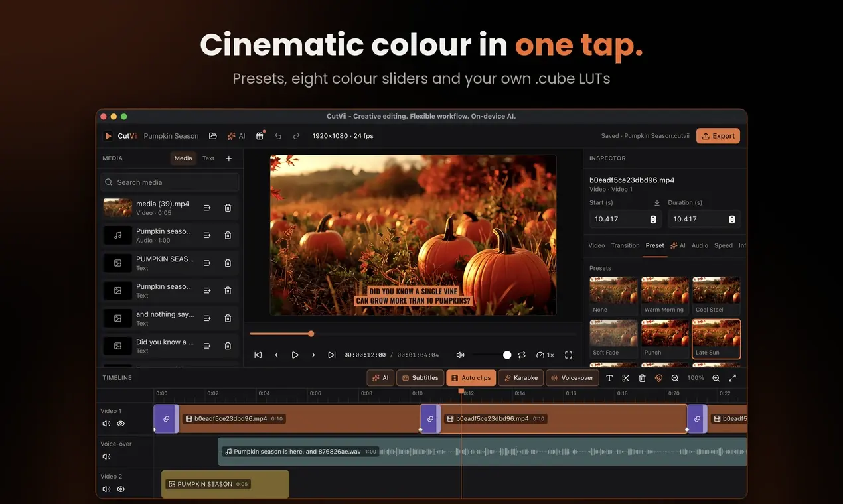Image resolution: width=843 pixels, height=504 pixels.
Task: Open playback speed 1x selector
Action: click(x=545, y=355)
